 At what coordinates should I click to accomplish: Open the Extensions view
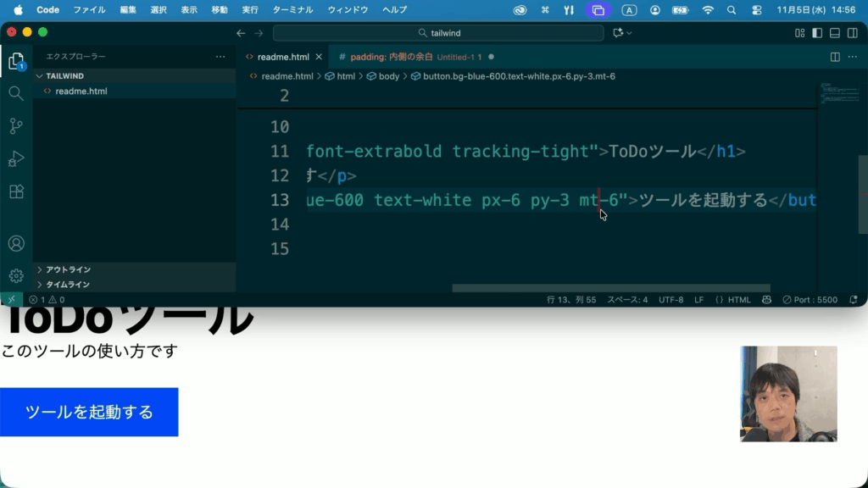(x=16, y=192)
